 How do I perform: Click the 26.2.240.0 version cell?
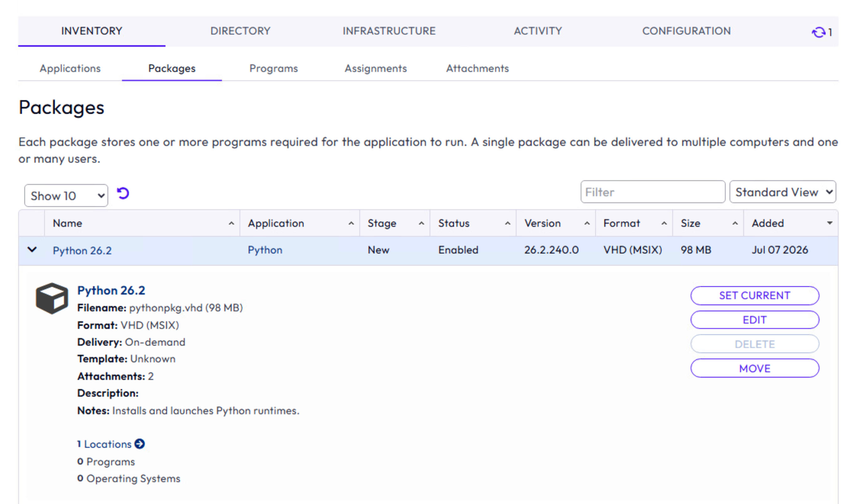click(x=551, y=250)
